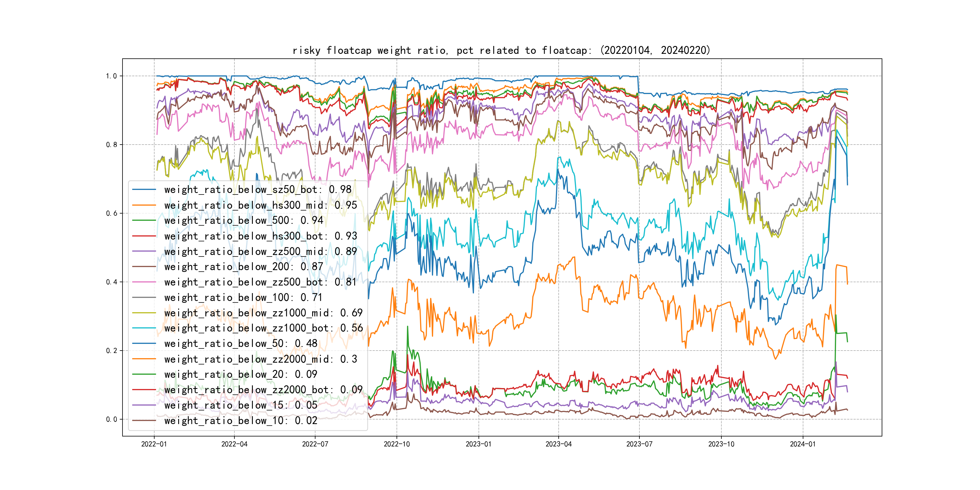Click the weight_ratio_below_200 legend entry
Image resolution: width=980 pixels, height=490 pixels.
(x=243, y=267)
